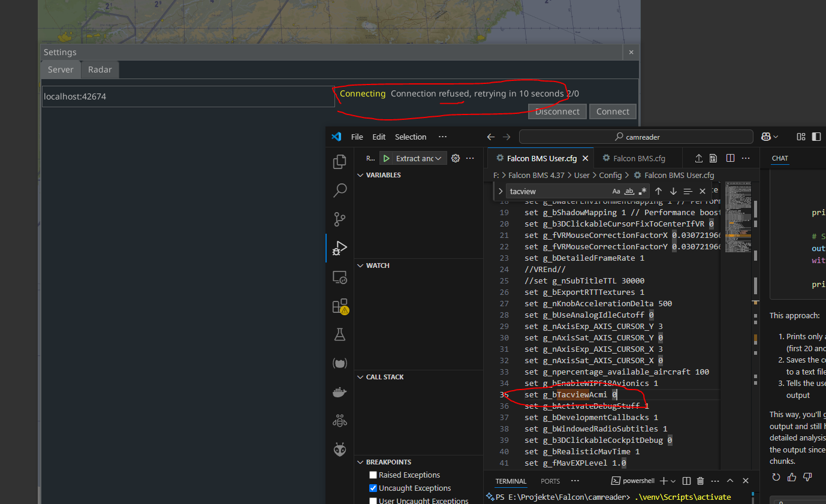Create a new terminal with plus icon
826x504 pixels.
click(664, 481)
